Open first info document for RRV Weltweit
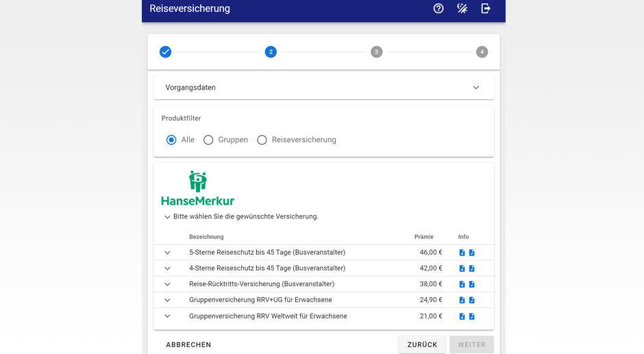Image resolution: width=644 pixels, height=354 pixels. pyautogui.click(x=462, y=316)
